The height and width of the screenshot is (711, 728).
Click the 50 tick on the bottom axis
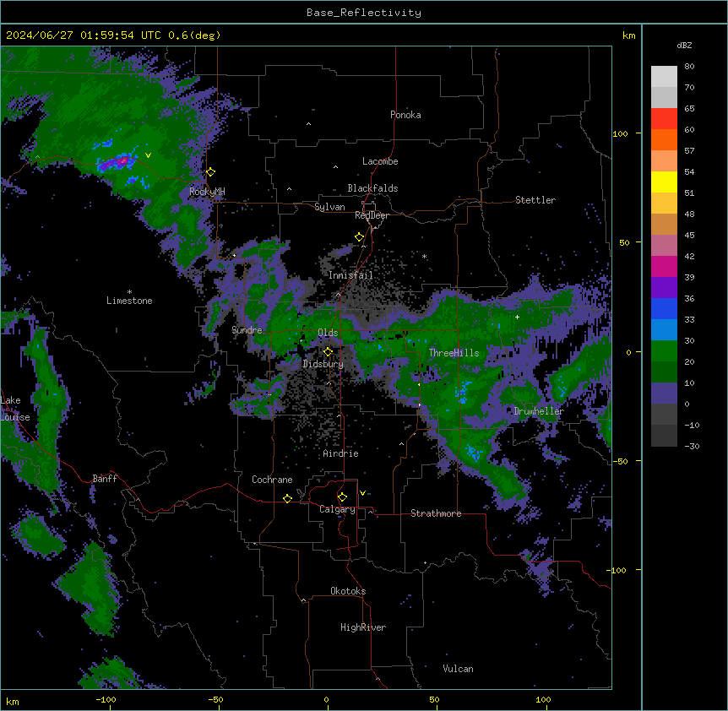[x=434, y=699]
